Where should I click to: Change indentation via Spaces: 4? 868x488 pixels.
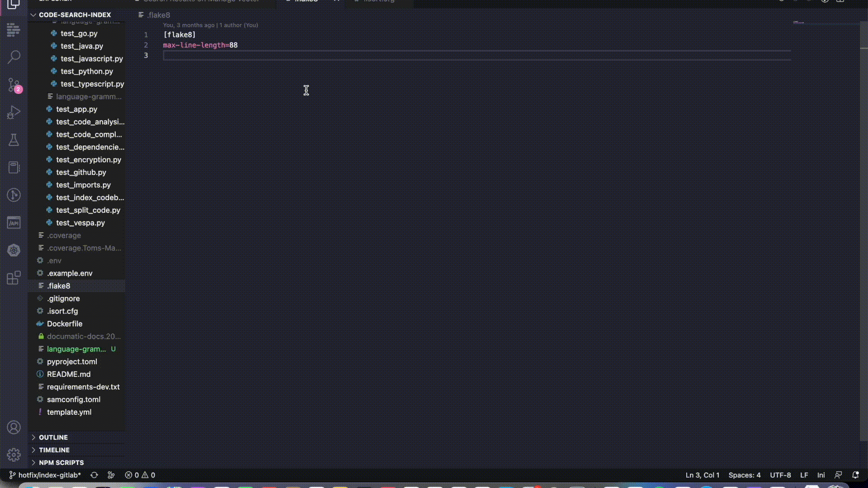(744, 475)
